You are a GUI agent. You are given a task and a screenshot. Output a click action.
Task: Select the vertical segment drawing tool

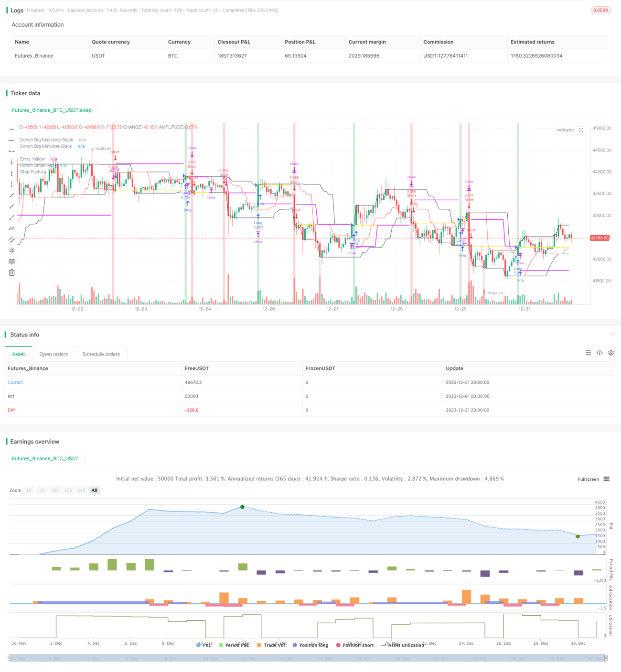tap(11, 184)
